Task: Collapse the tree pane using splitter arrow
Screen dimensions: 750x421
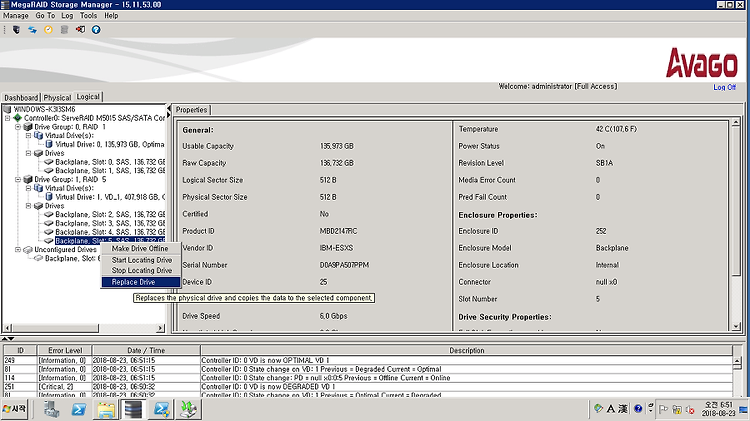Action: coord(168,108)
